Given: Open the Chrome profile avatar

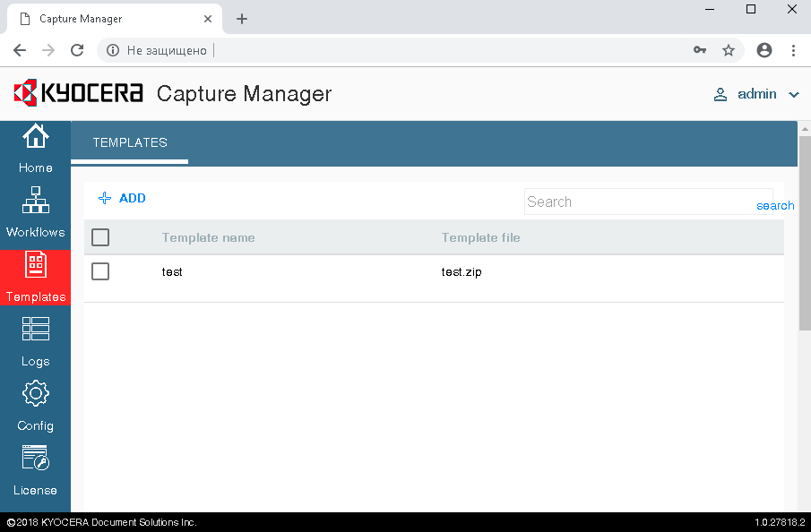Looking at the screenshot, I should (x=764, y=50).
